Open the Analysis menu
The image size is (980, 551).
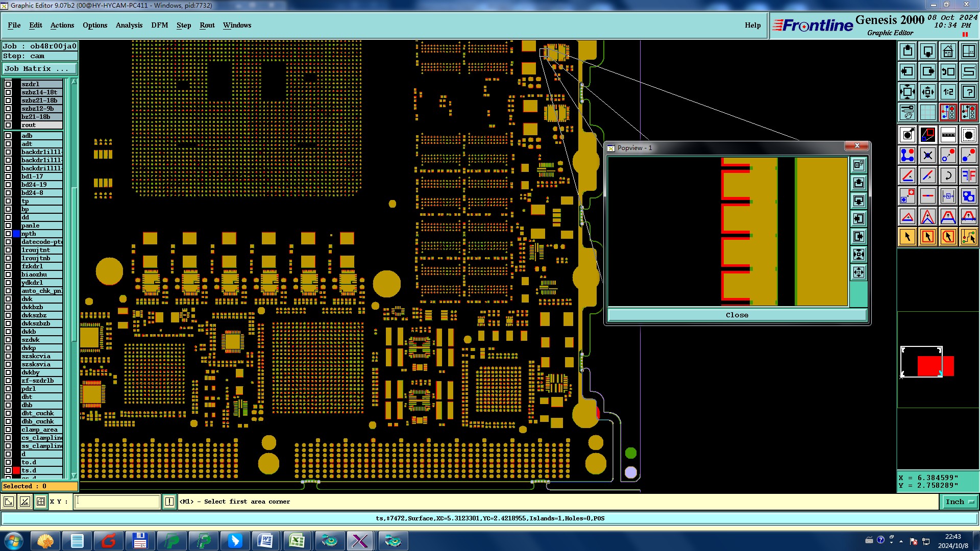[x=129, y=25]
